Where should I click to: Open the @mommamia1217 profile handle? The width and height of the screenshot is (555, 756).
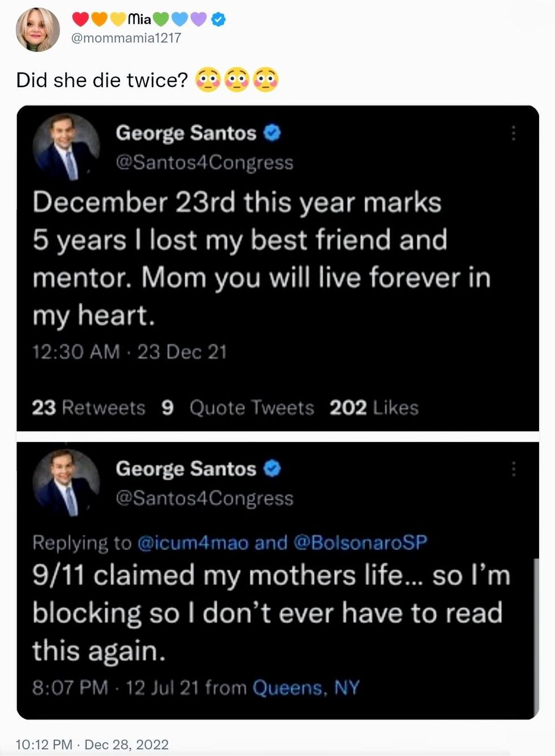[x=126, y=38]
